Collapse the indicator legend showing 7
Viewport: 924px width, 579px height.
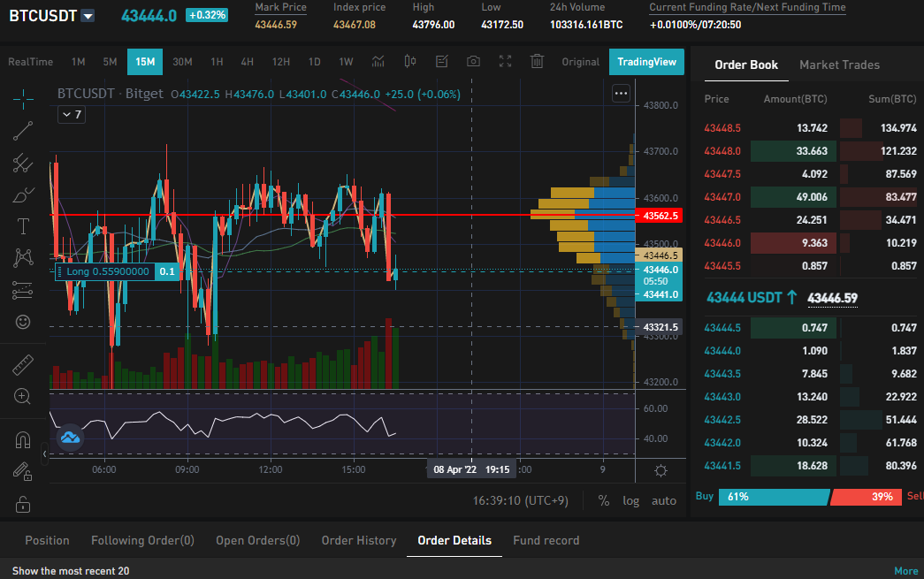click(72, 114)
